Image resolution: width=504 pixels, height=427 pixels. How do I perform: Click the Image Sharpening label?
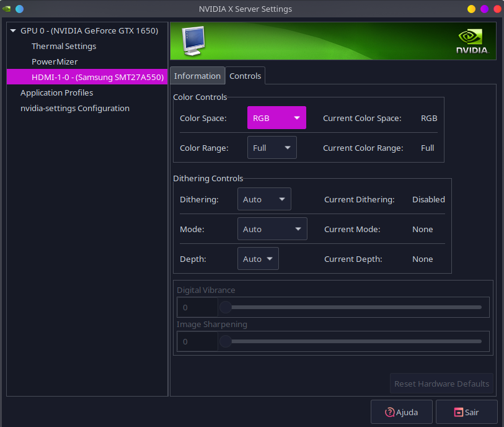click(212, 325)
